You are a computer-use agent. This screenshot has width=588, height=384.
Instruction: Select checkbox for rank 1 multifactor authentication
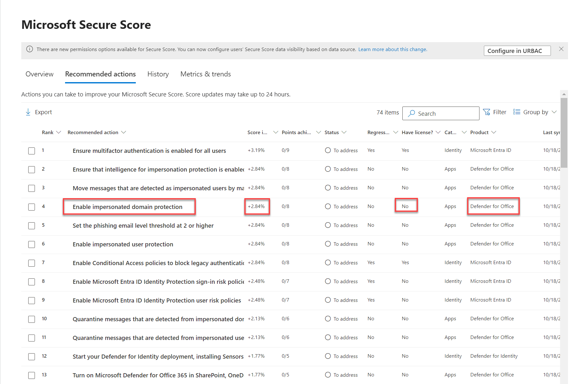[31, 151]
